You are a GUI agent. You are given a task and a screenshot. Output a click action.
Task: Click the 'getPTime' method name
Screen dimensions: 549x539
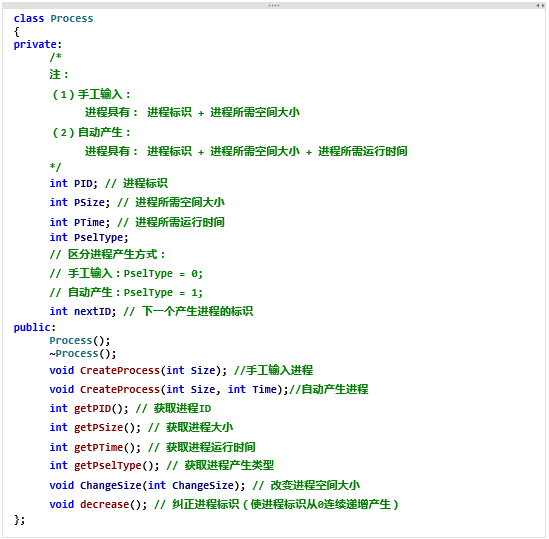click(x=98, y=447)
